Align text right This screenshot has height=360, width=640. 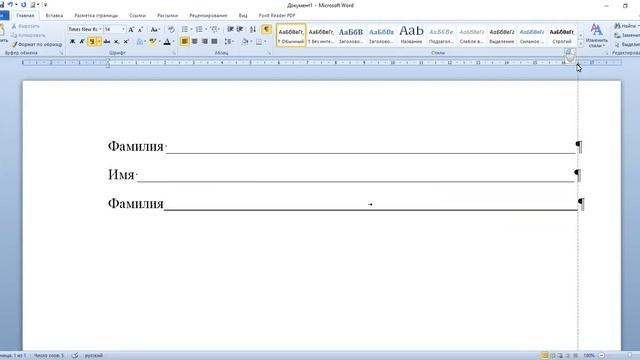click(x=204, y=42)
